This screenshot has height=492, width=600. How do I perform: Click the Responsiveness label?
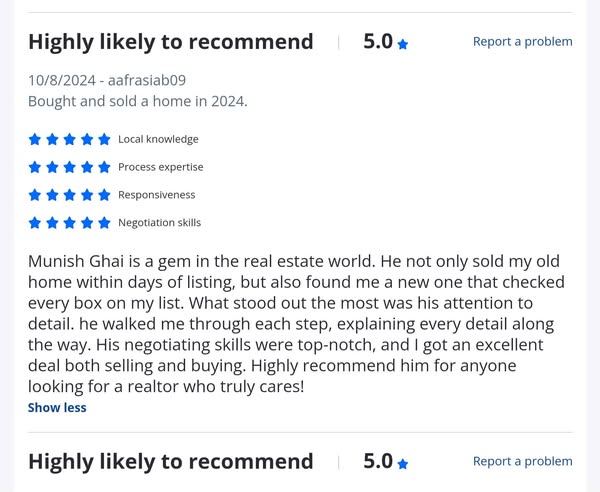156,195
